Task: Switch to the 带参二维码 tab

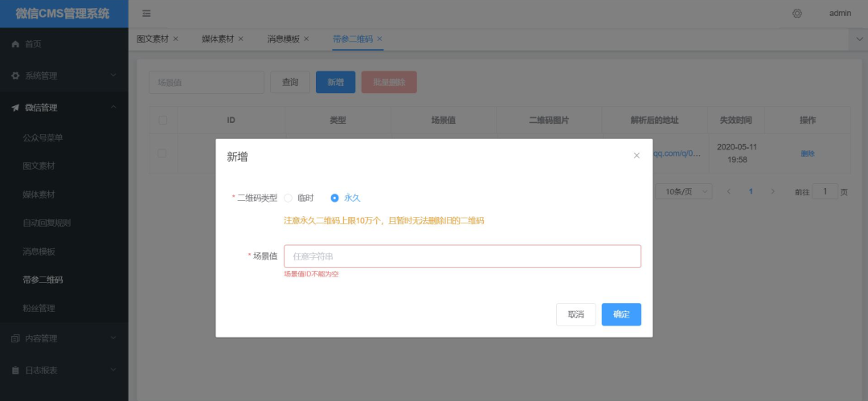Action: click(x=353, y=39)
